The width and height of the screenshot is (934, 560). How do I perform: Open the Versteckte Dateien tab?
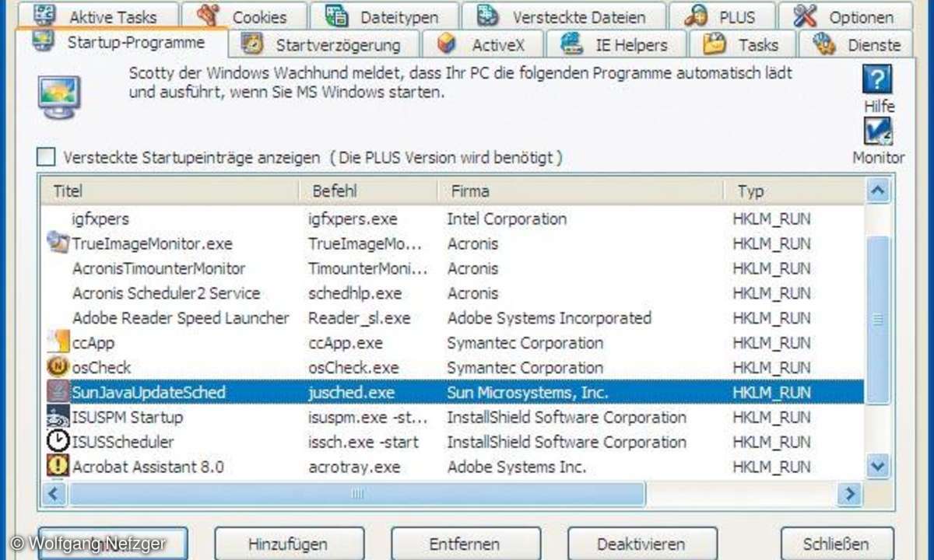click(564, 16)
